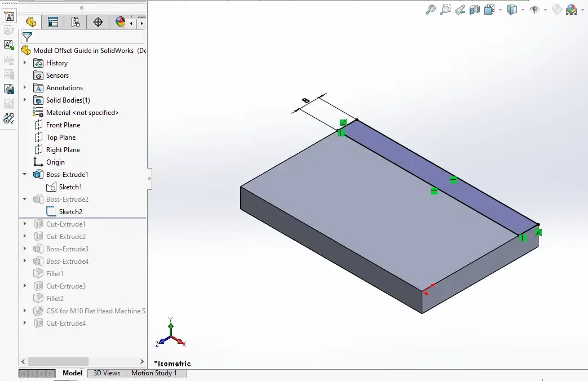The height and width of the screenshot is (381, 588).
Task: Open the PropertyManager tab
Action: pyautogui.click(x=53, y=22)
